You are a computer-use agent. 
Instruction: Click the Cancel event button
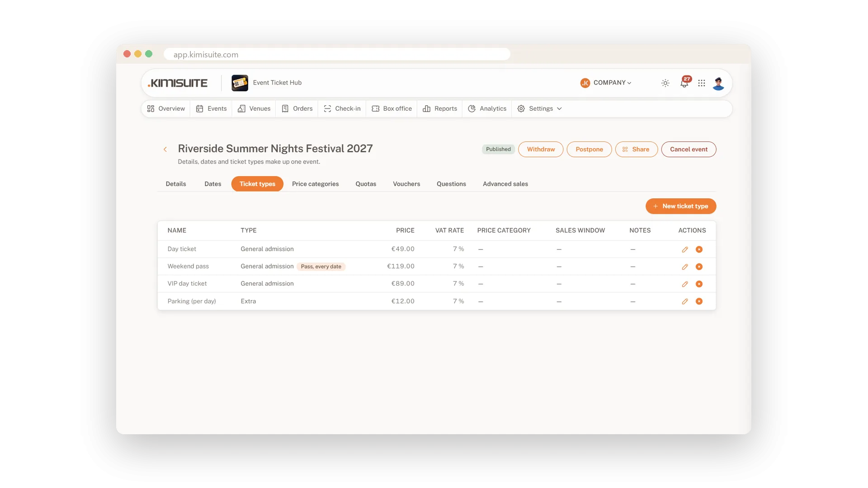pos(689,150)
